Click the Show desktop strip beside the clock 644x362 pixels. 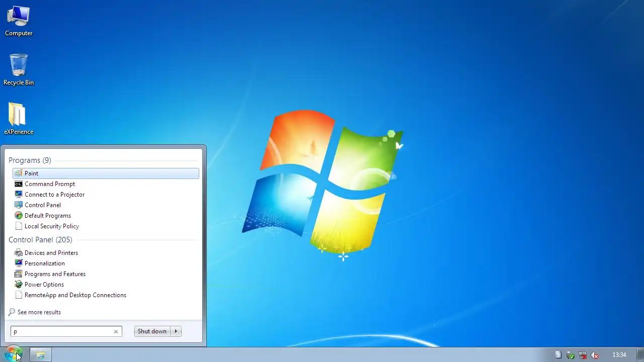(640, 355)
